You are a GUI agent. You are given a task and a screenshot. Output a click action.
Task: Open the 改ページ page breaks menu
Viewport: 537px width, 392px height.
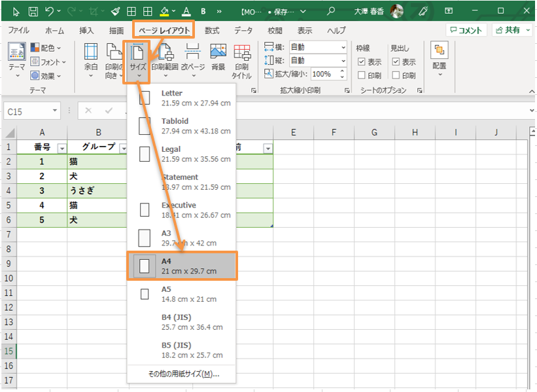pyautogui.click(x=193, y=60)
